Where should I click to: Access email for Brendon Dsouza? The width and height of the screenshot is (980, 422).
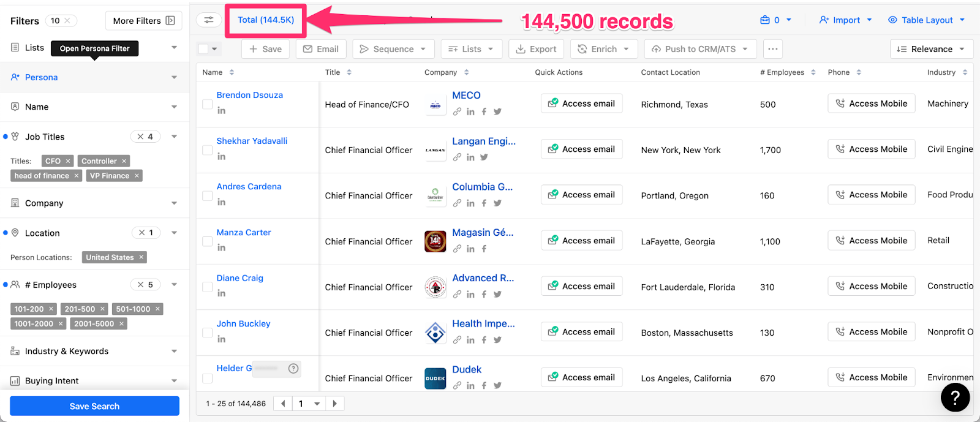582,104
